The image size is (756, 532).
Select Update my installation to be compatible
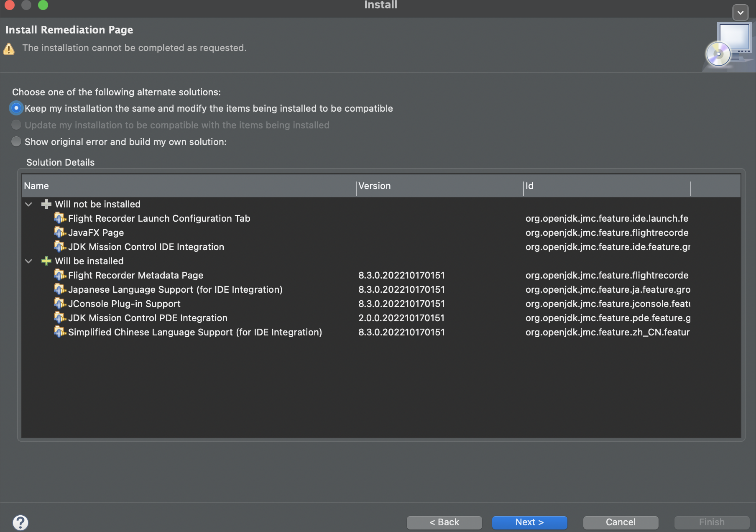pos(16,125)
